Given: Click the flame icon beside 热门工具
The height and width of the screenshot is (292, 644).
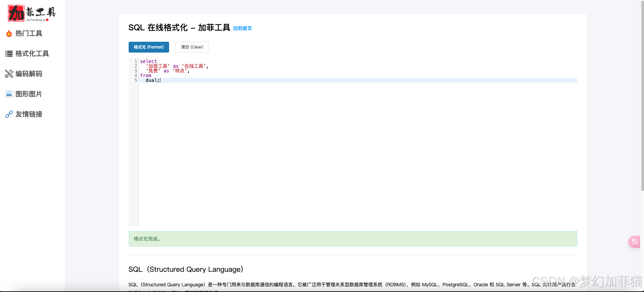Looking at the screenshot, I should (x=9, y=33).
